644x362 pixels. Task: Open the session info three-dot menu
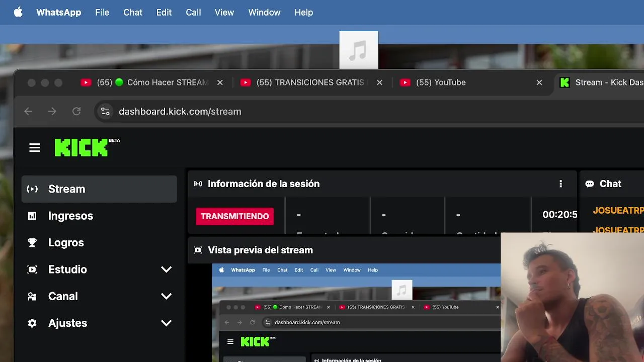coord(560,184)
